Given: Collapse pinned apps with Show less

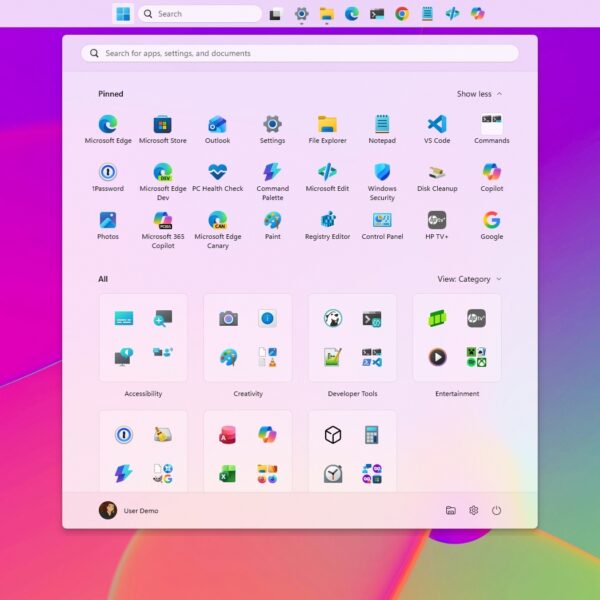Looking at the screenshot, I should point(479,94).
